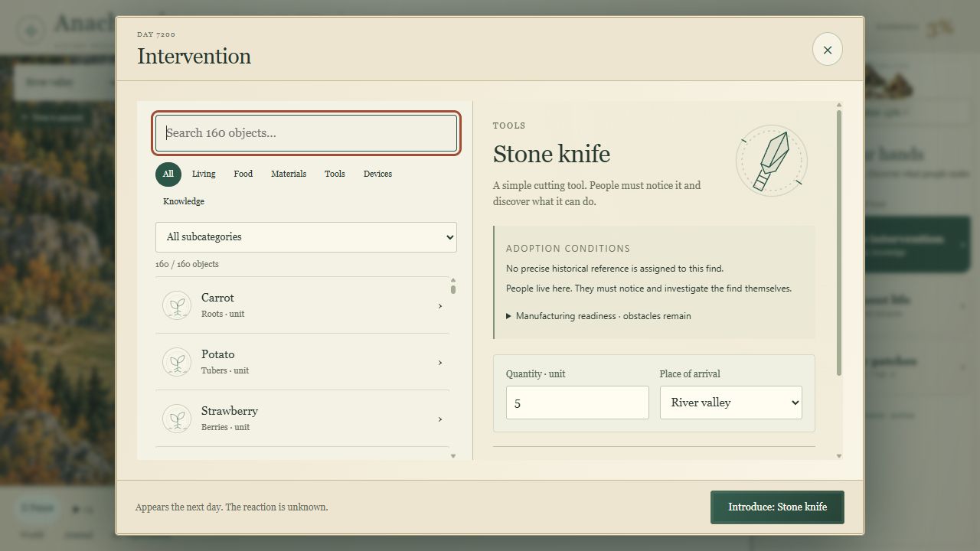Open the All subcategories dropdown

pos(306,237)
